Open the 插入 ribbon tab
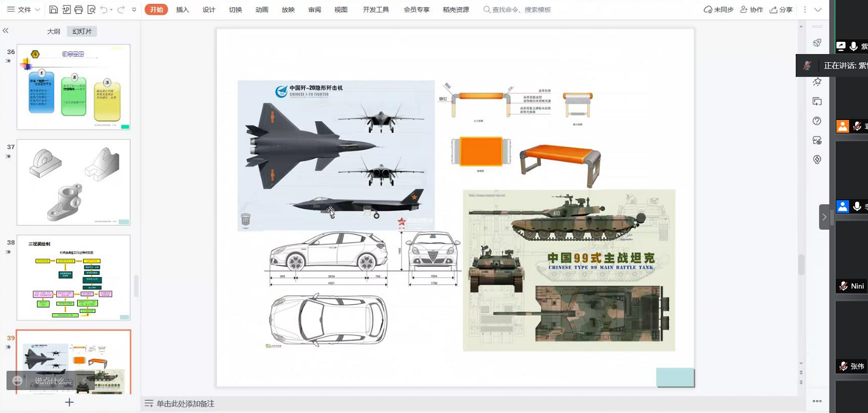 183,10
